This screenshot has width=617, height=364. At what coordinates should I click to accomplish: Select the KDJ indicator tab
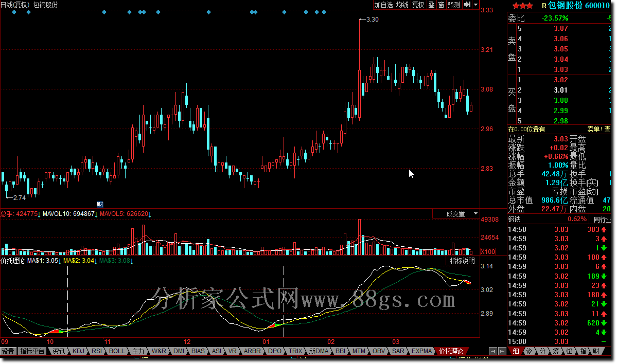coord(78,351)
